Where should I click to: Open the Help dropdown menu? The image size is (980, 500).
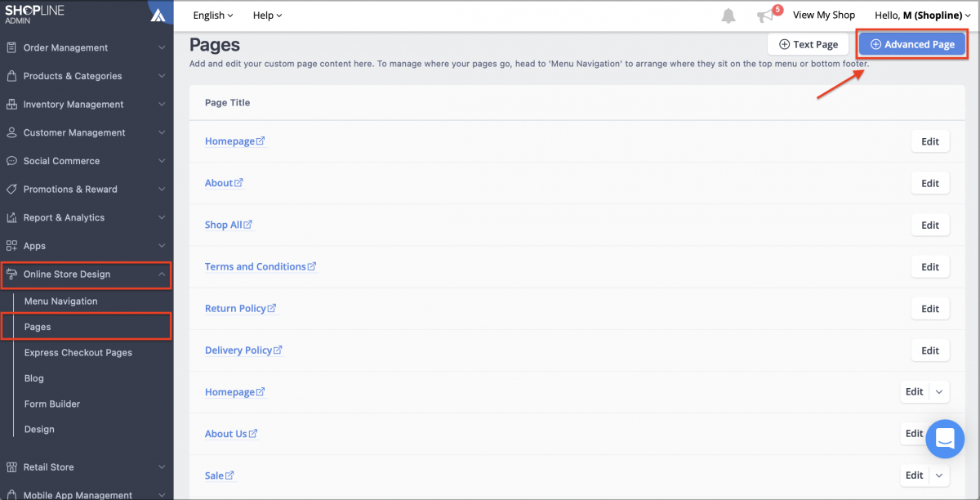tap(267, 16)
